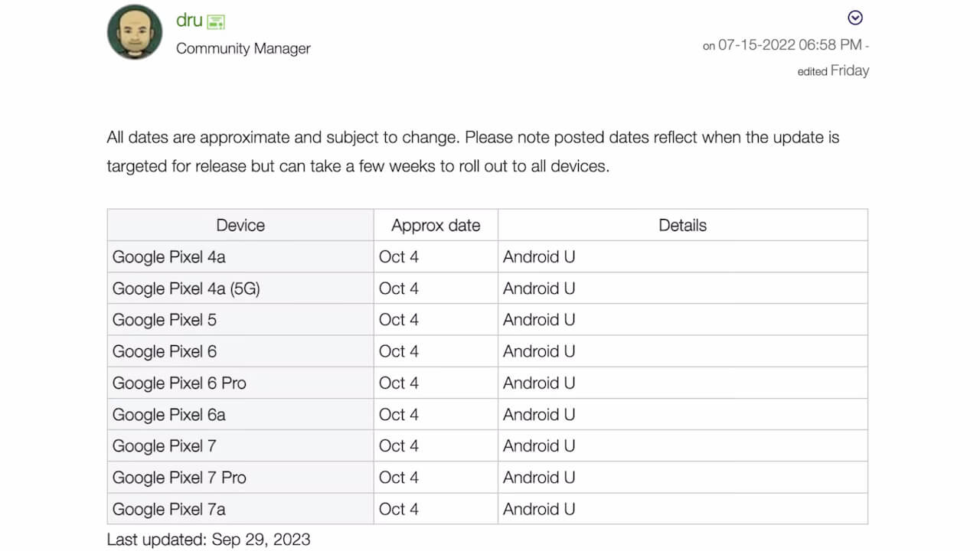Screen dimensions: 980x551
Task: Select the Google Pixel 4a row cell
Action: point(169,257)
